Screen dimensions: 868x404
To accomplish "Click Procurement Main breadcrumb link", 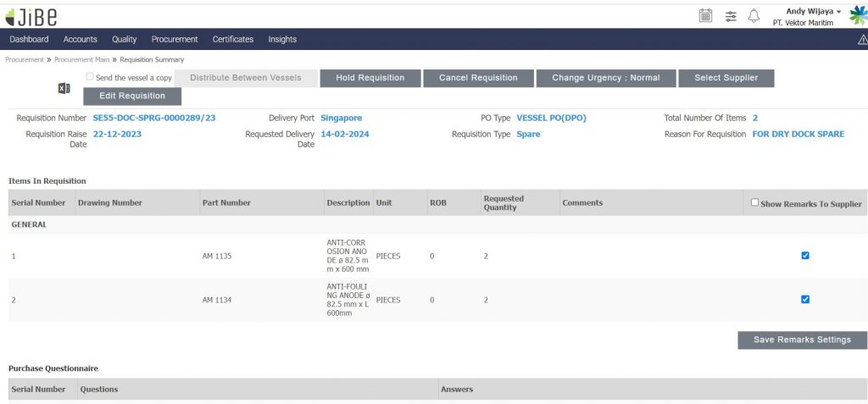I will pos(82,60).
